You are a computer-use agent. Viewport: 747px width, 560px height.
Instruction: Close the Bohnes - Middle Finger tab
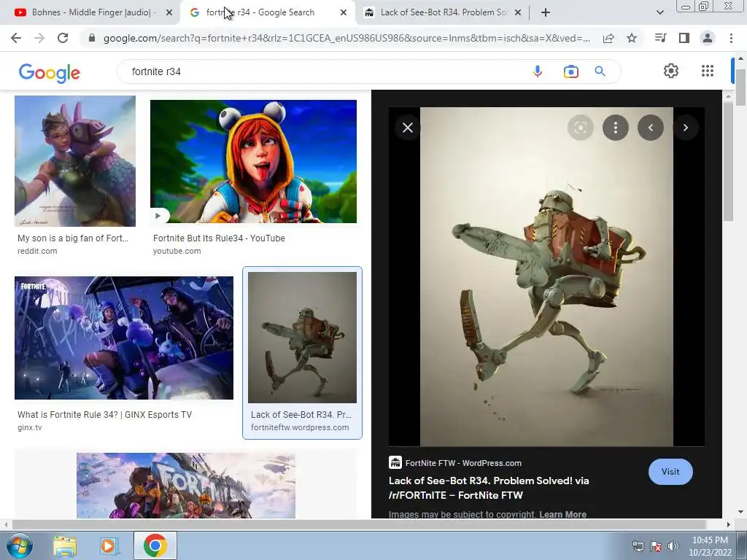point(169,13)
